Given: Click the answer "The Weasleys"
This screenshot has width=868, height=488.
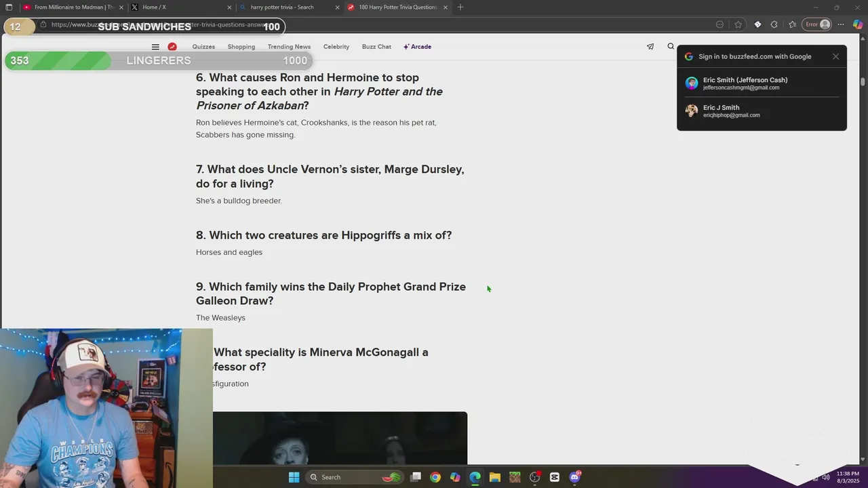Looking at the screenshot, I should coord(220,318).
